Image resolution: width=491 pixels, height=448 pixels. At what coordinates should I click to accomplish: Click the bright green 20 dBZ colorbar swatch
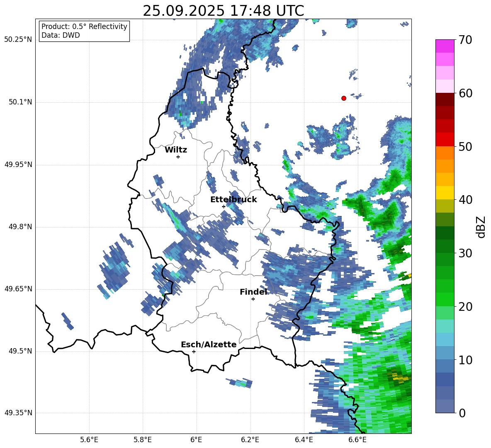(x=445, y=300)
